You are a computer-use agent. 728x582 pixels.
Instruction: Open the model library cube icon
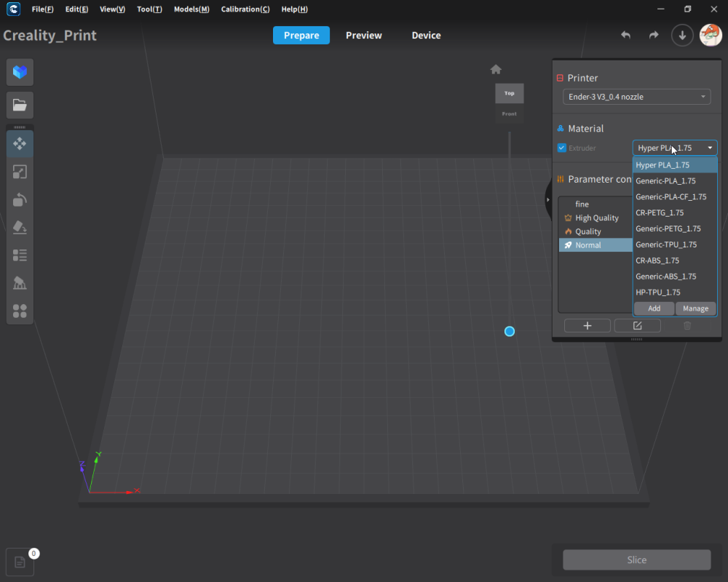click(20, 72)
